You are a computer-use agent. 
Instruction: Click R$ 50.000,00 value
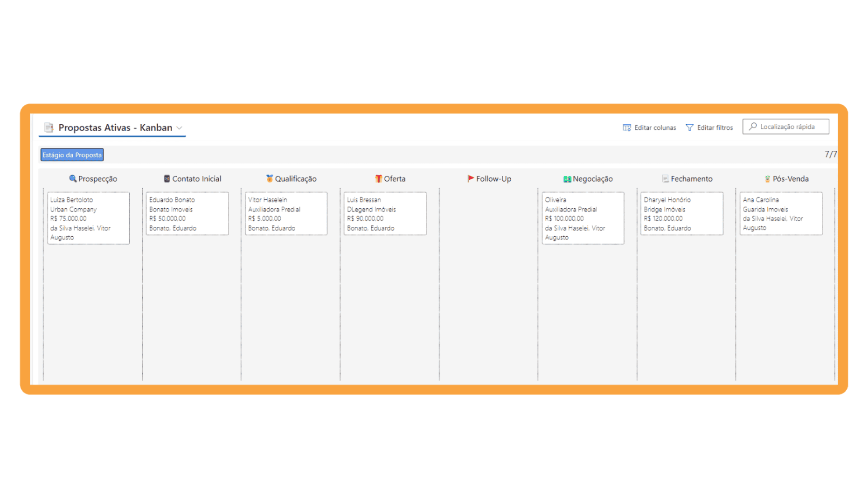pos(167,218)
